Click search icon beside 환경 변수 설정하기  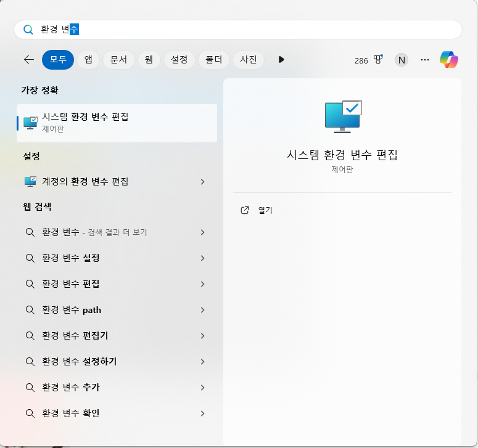click(30, 362)
